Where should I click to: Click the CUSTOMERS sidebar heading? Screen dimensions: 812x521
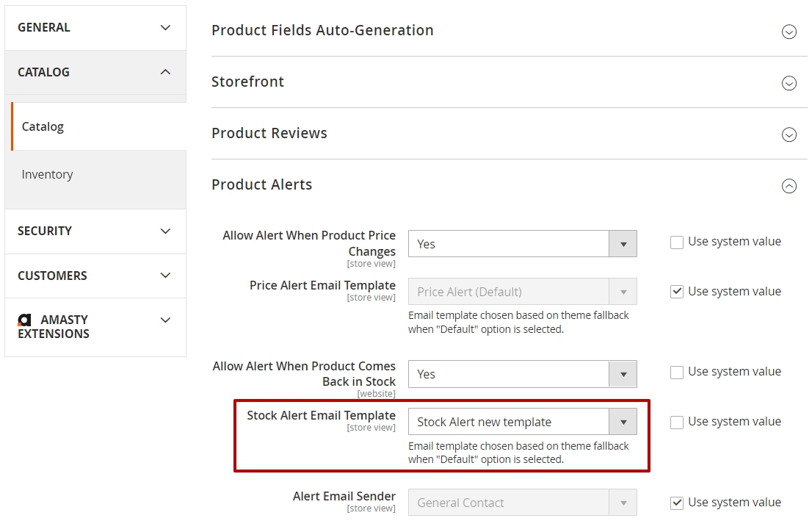[x=52, y=276]
